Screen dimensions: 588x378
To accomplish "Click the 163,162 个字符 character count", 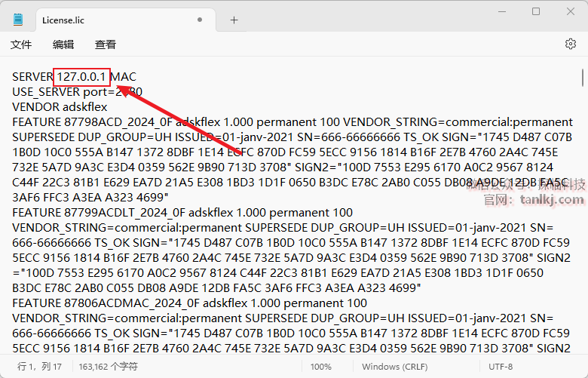I will (108, 367).
